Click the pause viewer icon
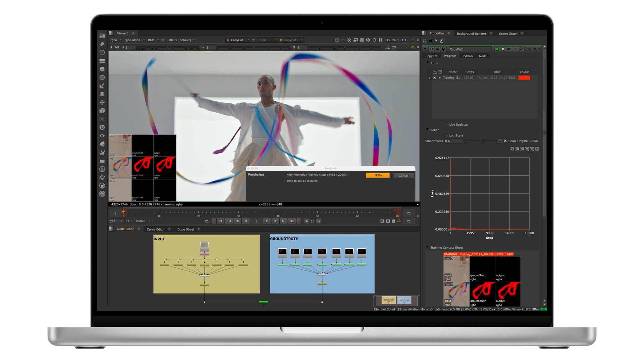644x362 pixels. click(380, 40)
